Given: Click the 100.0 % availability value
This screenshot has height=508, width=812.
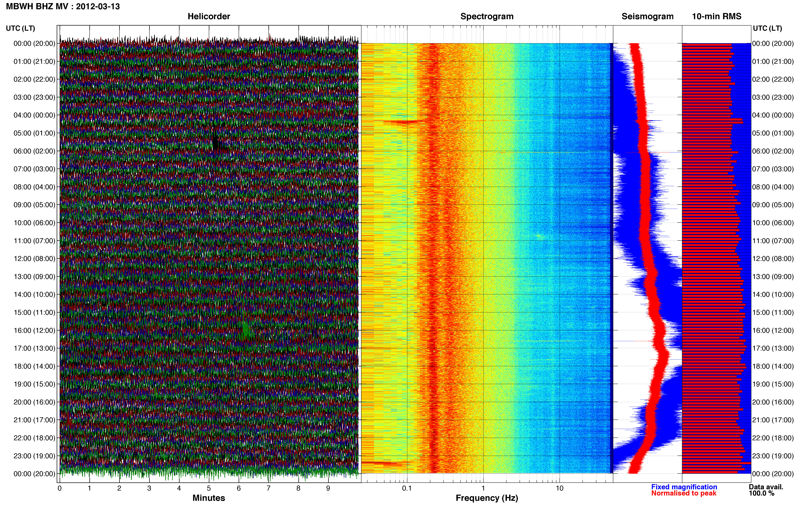Looking at the screenshot, I should (762, 493).
